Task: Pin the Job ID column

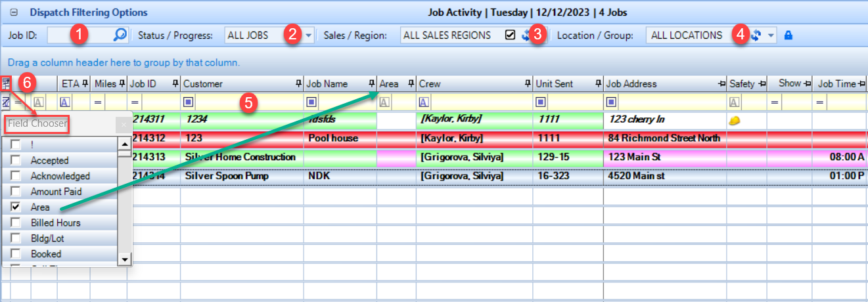Action: [x=175, y=83]
